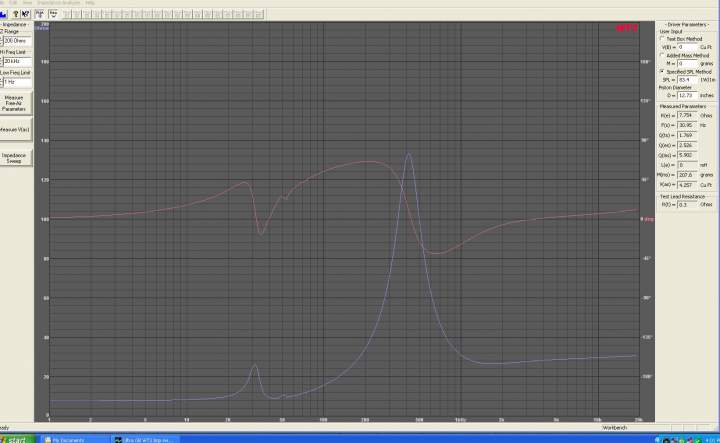This screenshot has width=720, height=443.
Task: Click the Low Freq Limit field showing 1 Hz
Action: click(17, 82)
